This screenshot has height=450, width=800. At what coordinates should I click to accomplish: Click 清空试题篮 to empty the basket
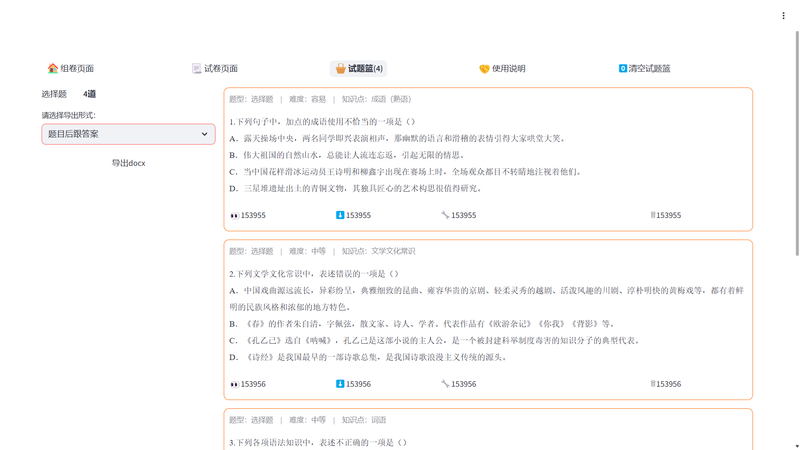[x=644, y=69]
